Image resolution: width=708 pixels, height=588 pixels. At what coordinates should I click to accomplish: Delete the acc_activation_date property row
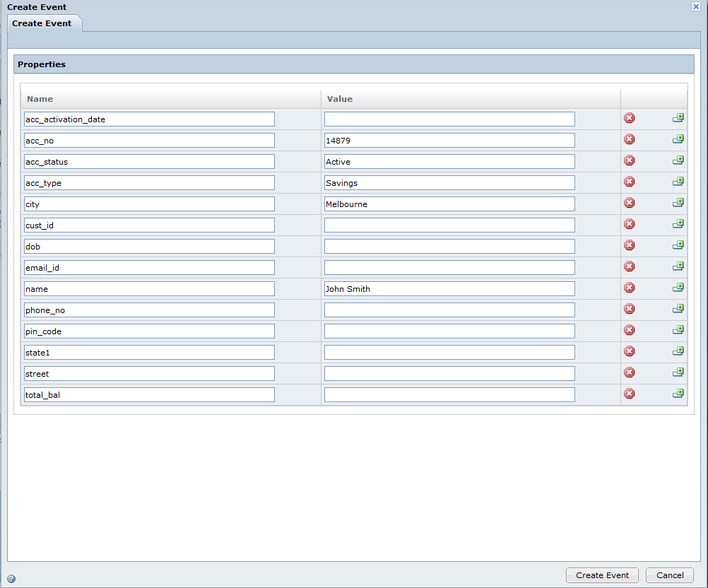(629, 118)
